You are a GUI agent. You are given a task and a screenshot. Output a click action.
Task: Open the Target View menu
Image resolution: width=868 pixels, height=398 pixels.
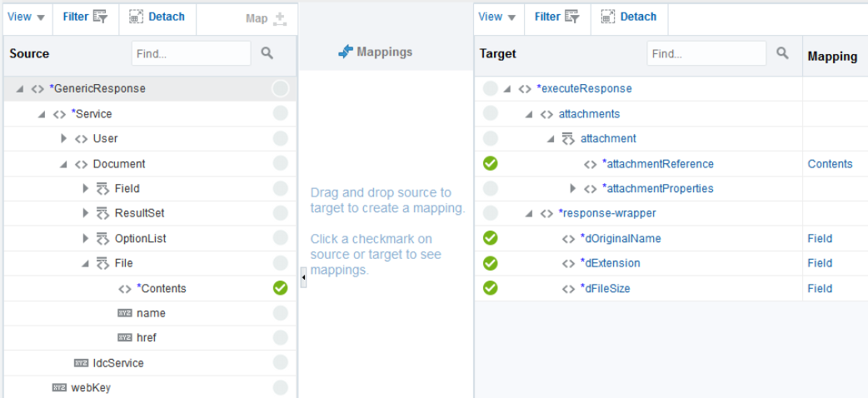(x=496, y=17)
